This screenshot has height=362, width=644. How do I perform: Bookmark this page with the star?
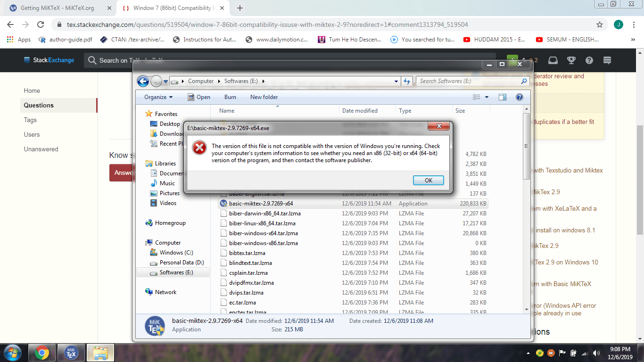tap(600, 25)
